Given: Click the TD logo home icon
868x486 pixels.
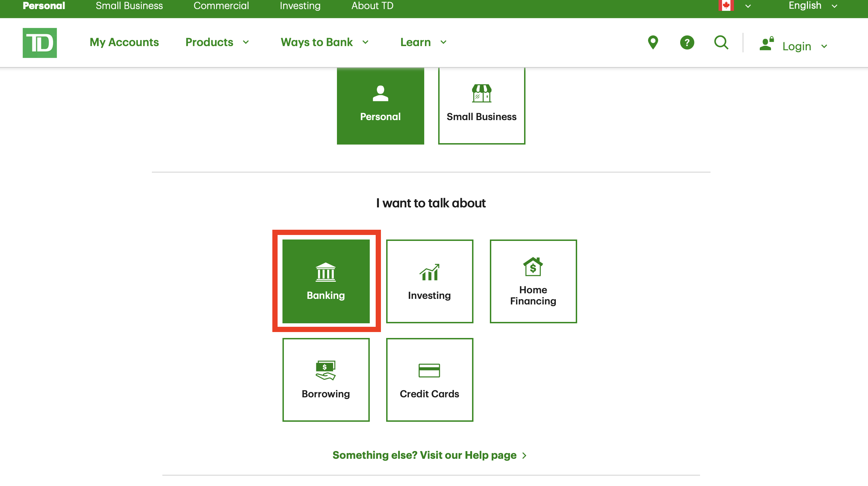Looking at the screenshot, I should [x=40, y=43].
